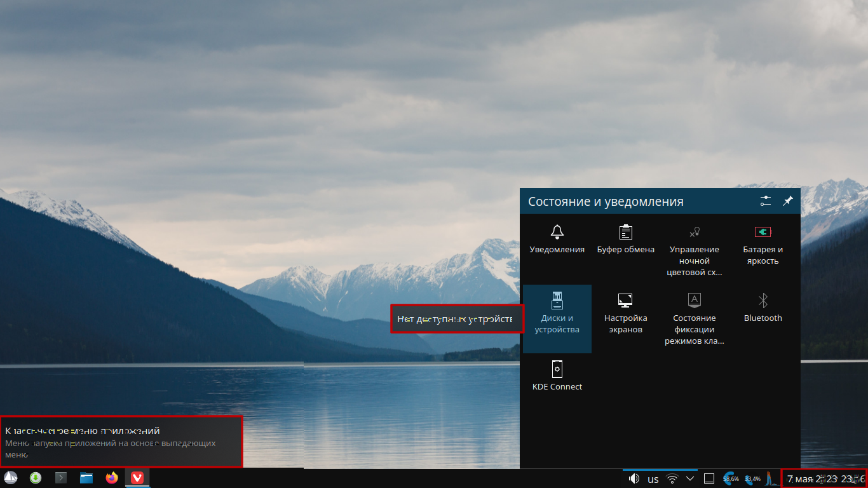Screen dimensions: 868x488
Task: Open the application launcher menu on the taskbar
Action: pos(10,478)
